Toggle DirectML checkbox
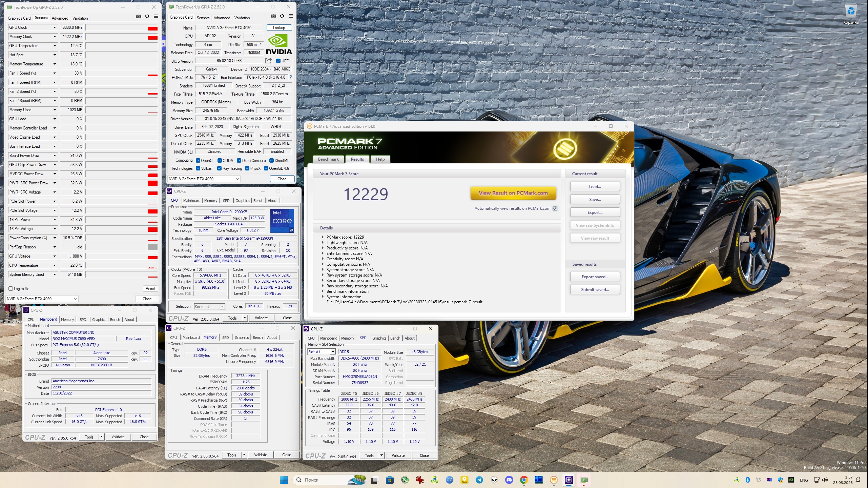 click(x=271, y=161)
